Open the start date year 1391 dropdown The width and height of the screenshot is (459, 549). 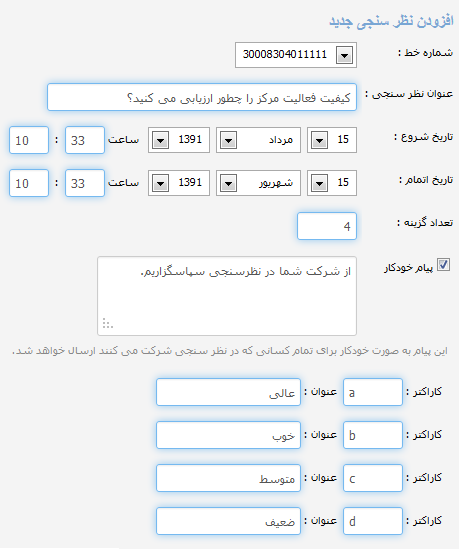point(179,140)
